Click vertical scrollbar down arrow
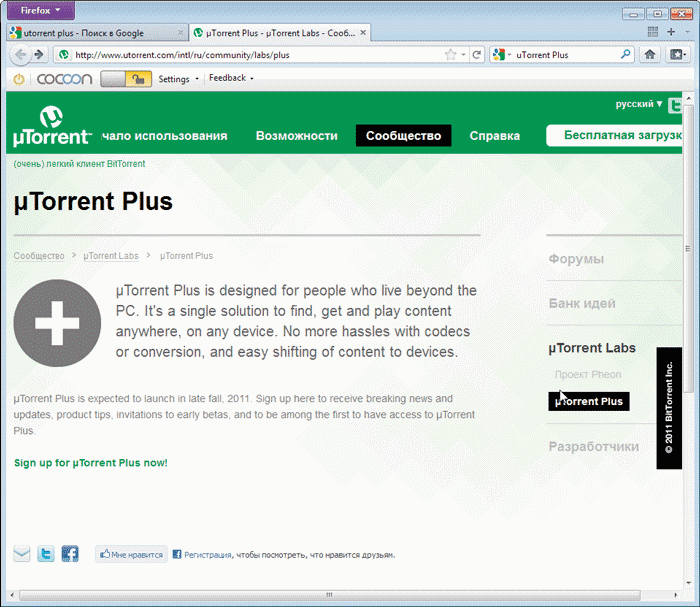 pyautogui.click(x=688, y=583)
